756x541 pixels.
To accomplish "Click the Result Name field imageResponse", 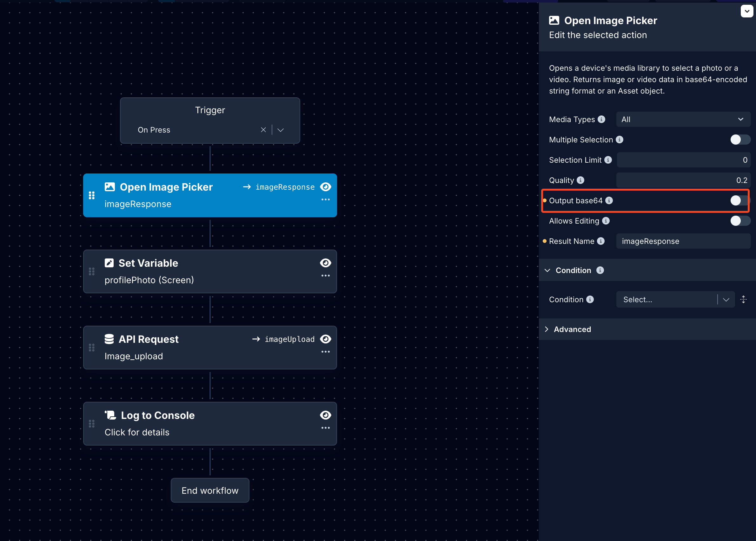I will (x=683, y=241).
